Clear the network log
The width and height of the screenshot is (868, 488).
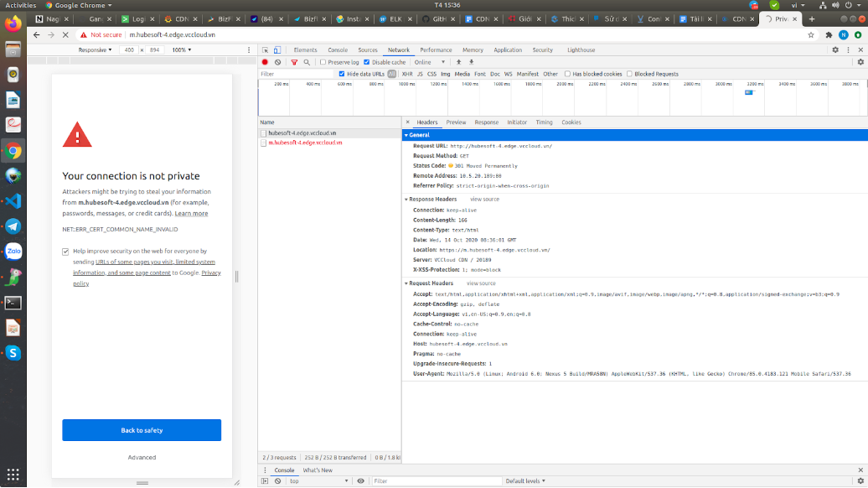[x=278, y=62]
